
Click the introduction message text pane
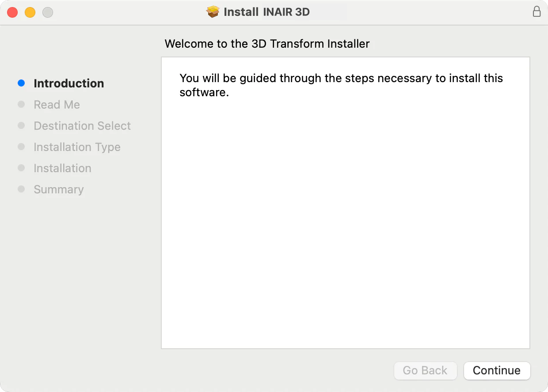coord(346,203)
